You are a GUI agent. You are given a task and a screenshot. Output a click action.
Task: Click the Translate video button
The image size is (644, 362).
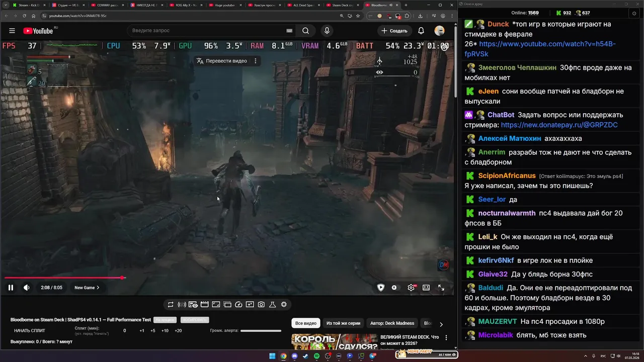(222, 61)
